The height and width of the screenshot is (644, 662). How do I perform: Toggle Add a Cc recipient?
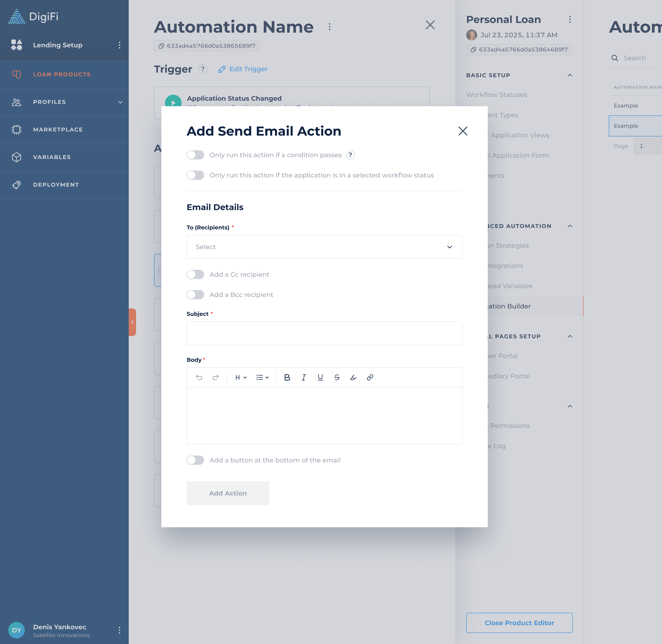[x=195, y=274]
